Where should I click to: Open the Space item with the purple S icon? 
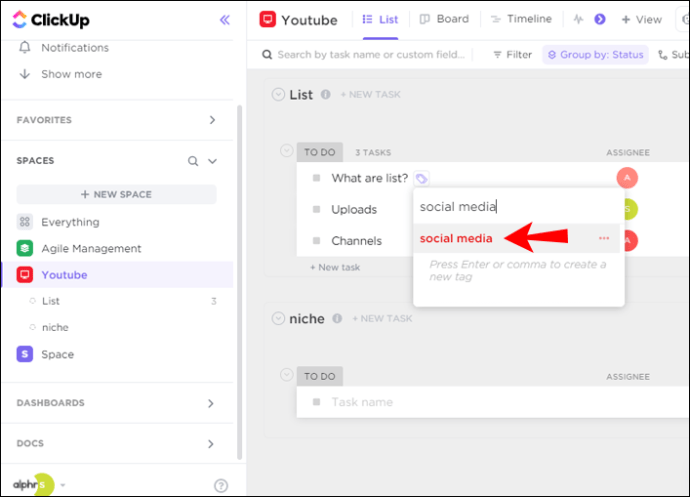tap(45, 354)
